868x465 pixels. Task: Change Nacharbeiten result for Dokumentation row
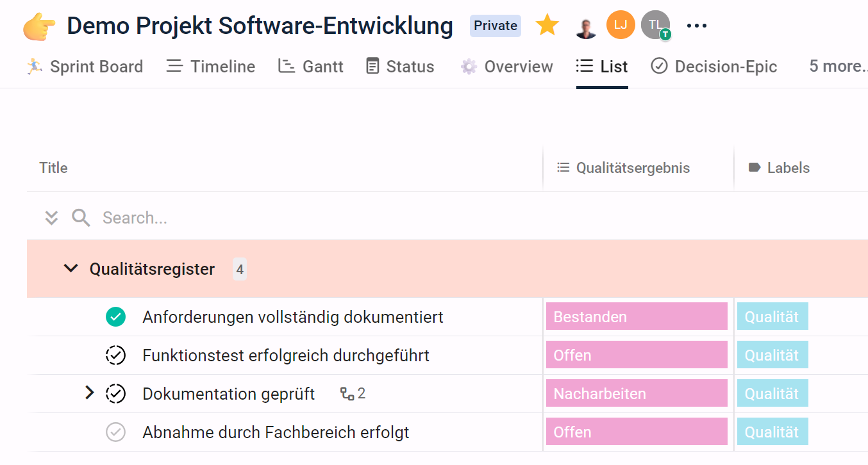coord(637,393)
